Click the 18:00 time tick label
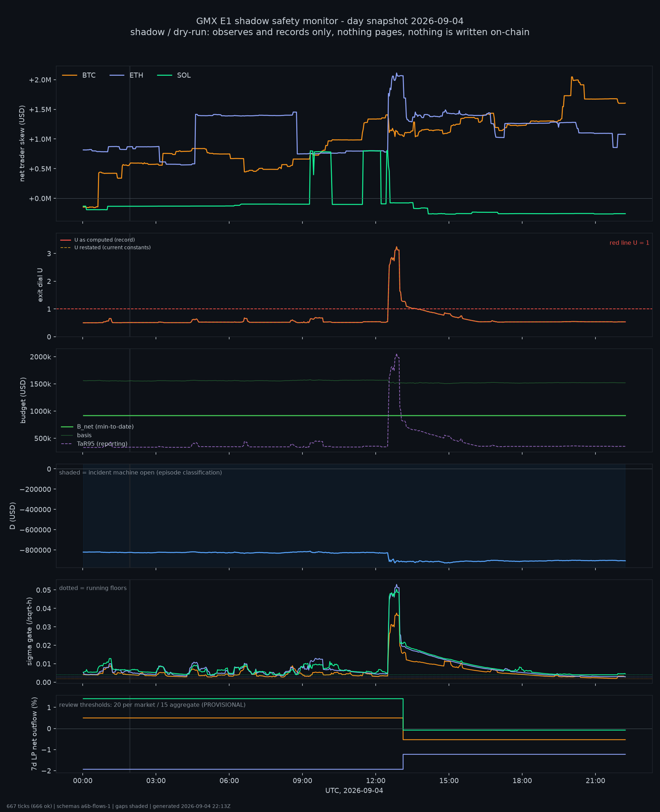 tap(522, 781)
